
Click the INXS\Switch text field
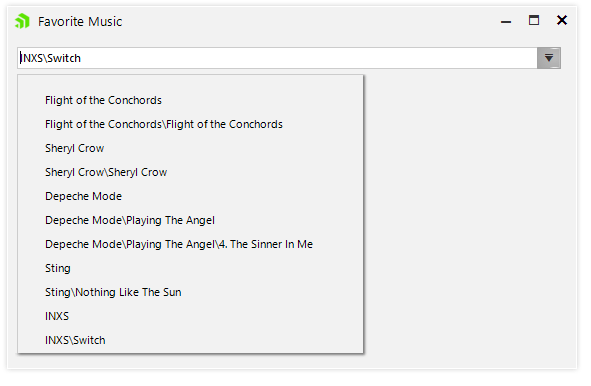[x=277, y=58]
